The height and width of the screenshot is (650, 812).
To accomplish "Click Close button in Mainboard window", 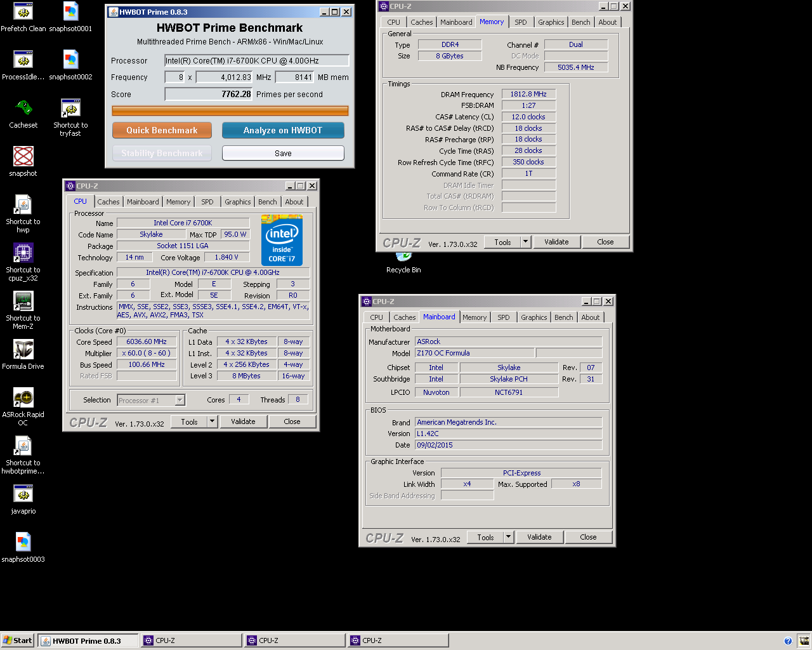I will [588, 537].
